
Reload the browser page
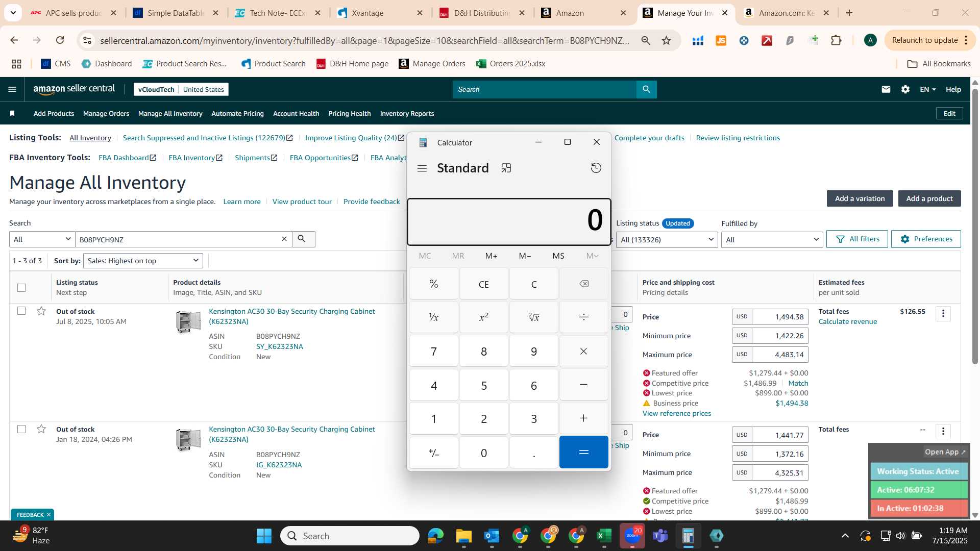(x=60, y=40)
